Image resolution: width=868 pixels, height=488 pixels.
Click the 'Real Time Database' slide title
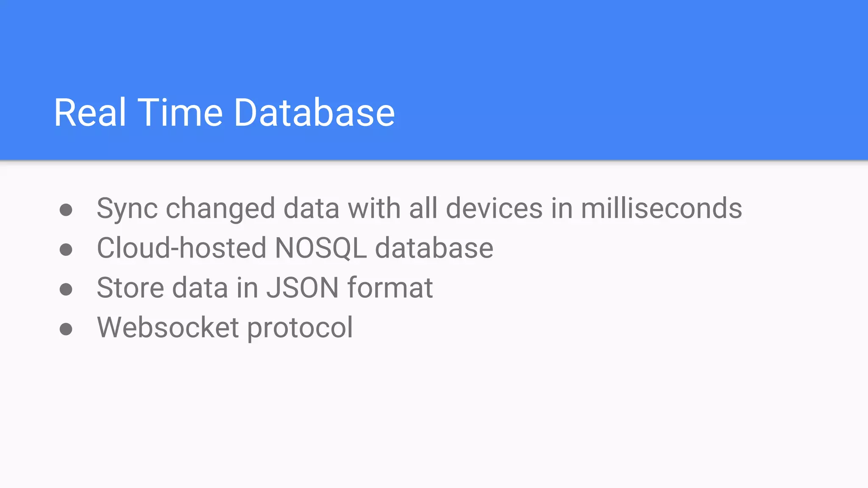224,113
